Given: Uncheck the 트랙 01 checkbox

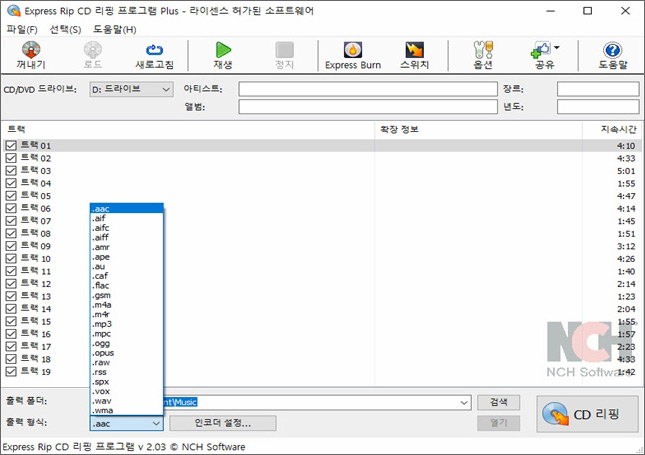Looking at the screenshot, I should pyautogui.click(x=11, y=146).
